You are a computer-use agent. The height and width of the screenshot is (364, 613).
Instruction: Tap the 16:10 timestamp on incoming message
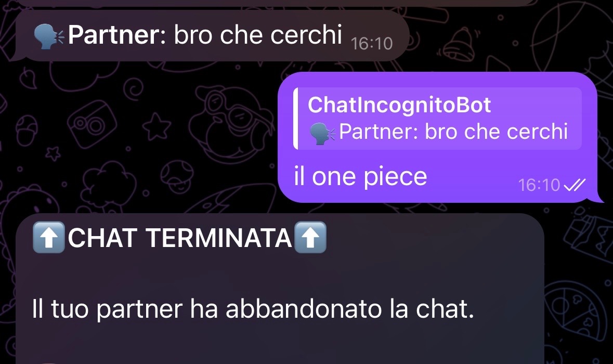point(371,44)
